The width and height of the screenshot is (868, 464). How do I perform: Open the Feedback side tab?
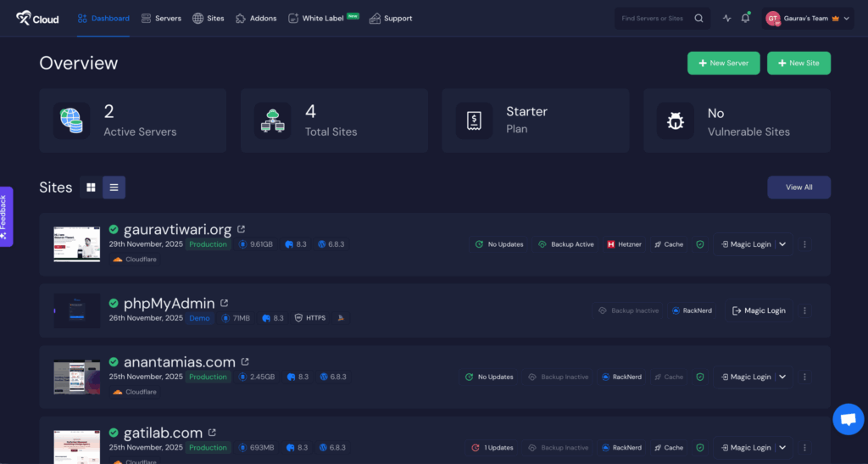5,216
